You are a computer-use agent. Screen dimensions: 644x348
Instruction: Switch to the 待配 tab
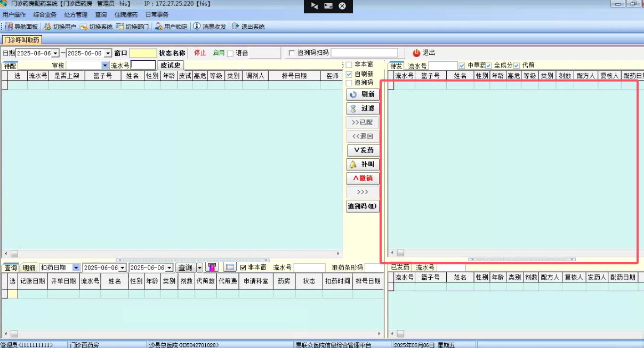(x=10, y=66)
